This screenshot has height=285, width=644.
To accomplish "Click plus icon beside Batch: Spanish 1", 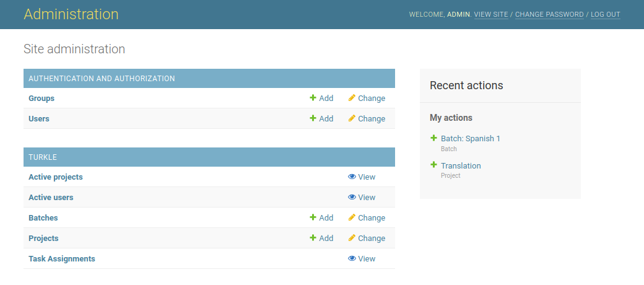I will point(433,138).
